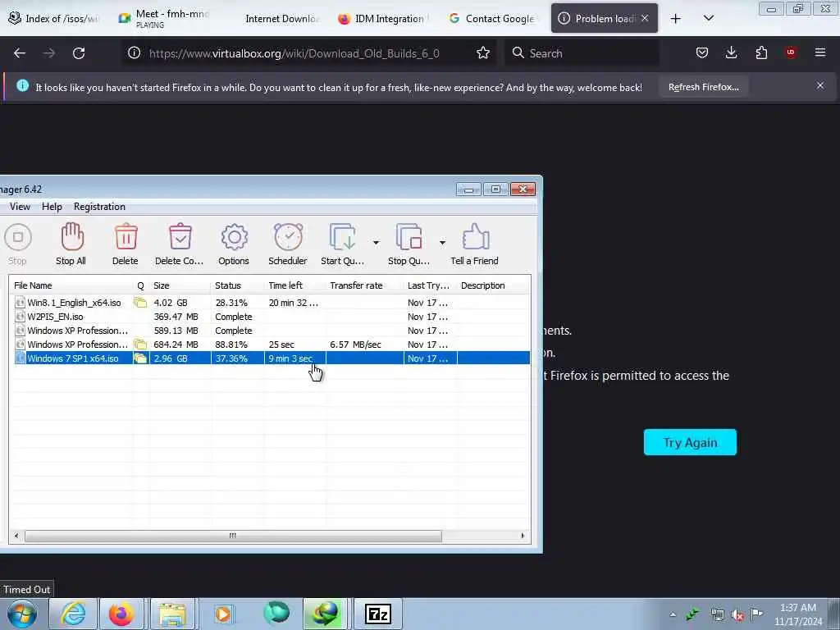Click the greyed Stop icon in IDM

18,237
